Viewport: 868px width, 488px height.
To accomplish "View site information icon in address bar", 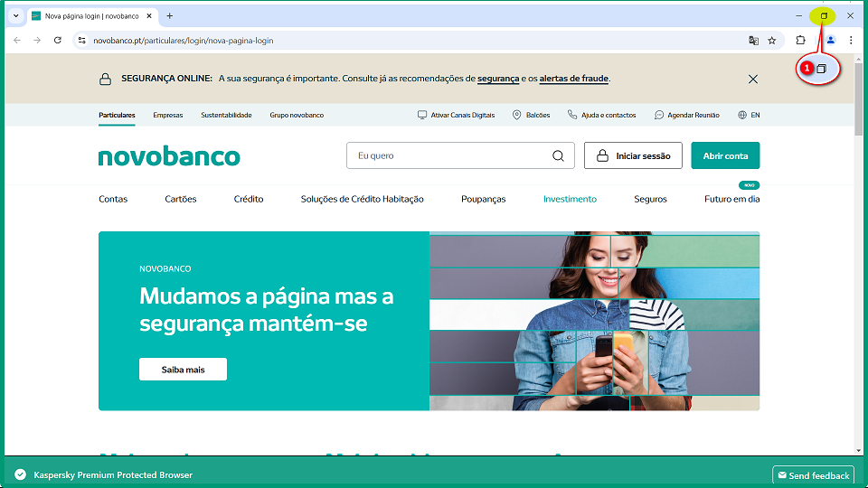I will pyautogui.click(x=82, y=41).
